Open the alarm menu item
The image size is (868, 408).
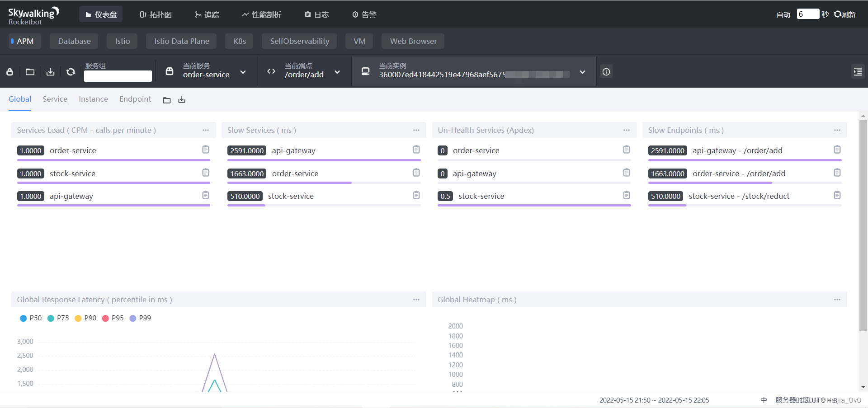(x=364, y=14)
